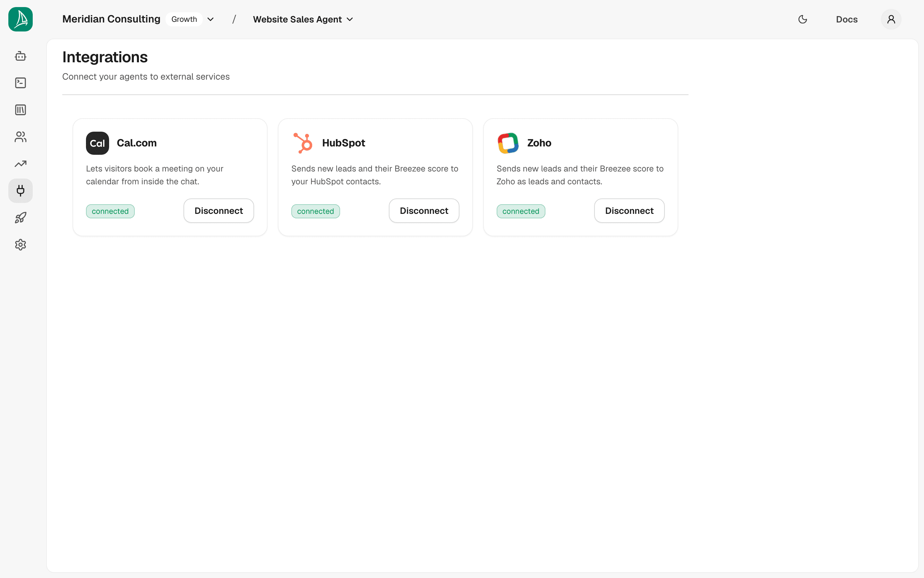Disconnect the Zoho integration
This screenshot has height=578, width=924.
(x=629, y=211)
